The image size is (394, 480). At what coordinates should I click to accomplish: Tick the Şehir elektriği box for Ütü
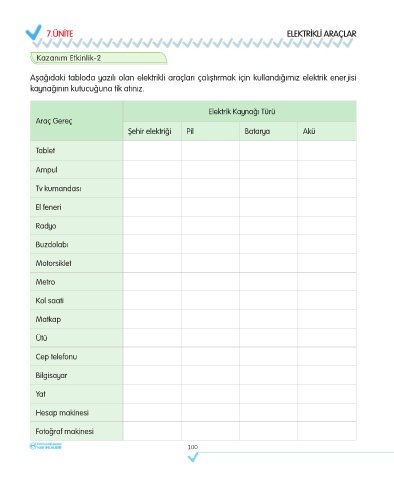[152, 338]
